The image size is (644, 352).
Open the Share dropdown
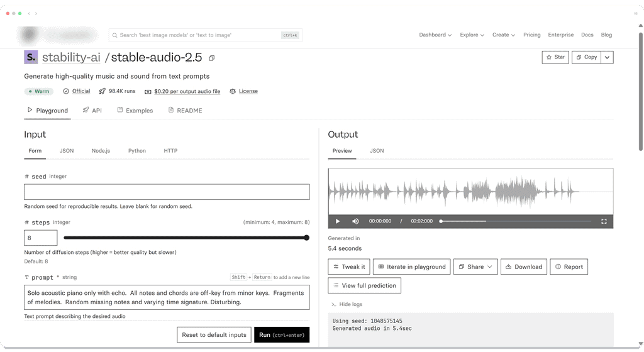(x=475, y=267)
